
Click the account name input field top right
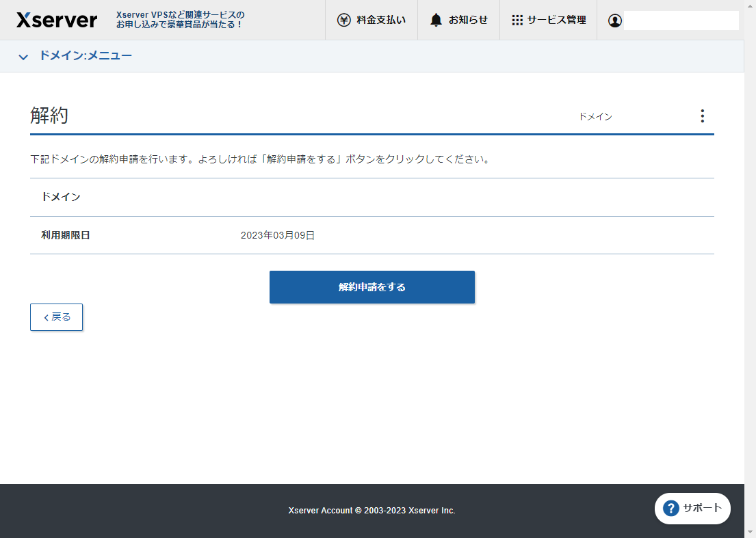(681, 20)
